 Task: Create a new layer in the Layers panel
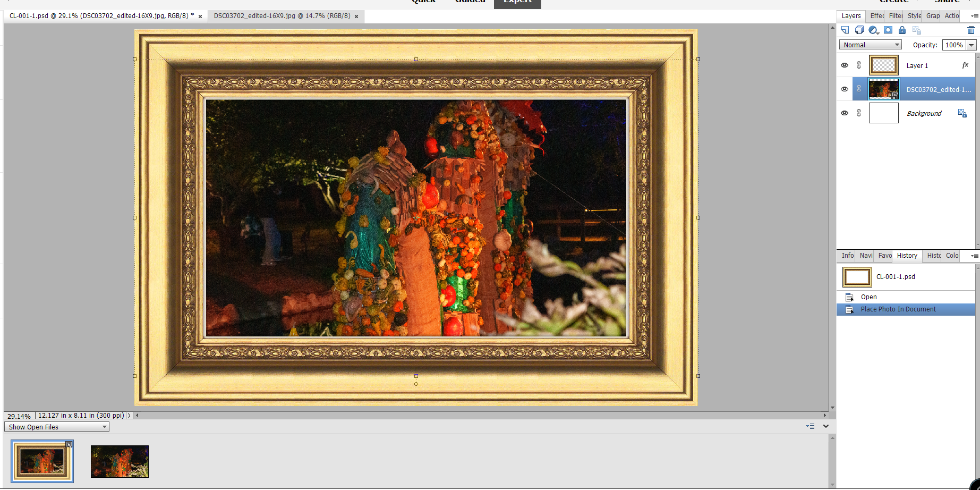coord(845,30)
